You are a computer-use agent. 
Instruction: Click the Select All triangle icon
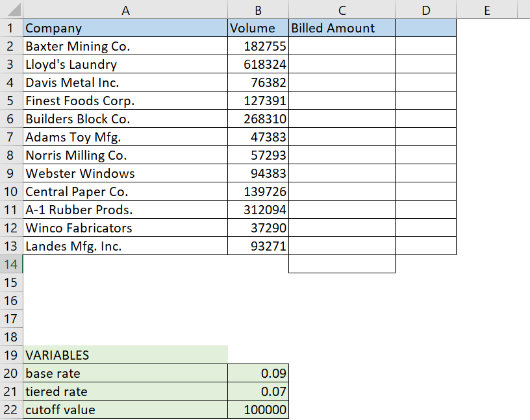[x=13, y=9]
